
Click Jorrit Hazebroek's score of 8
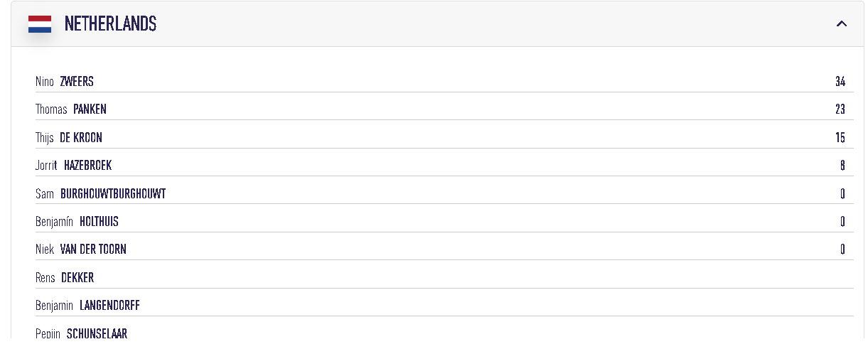click(842, 166)
